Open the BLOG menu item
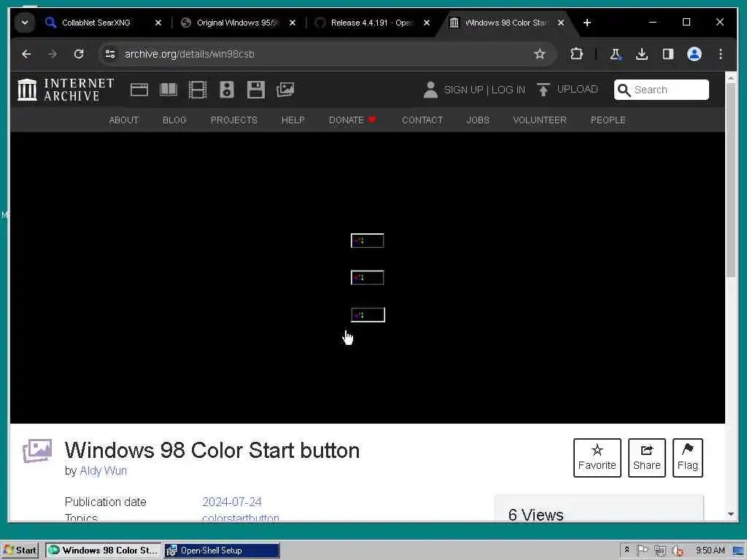This screenshot has height=560, width=747. (174, 120)
